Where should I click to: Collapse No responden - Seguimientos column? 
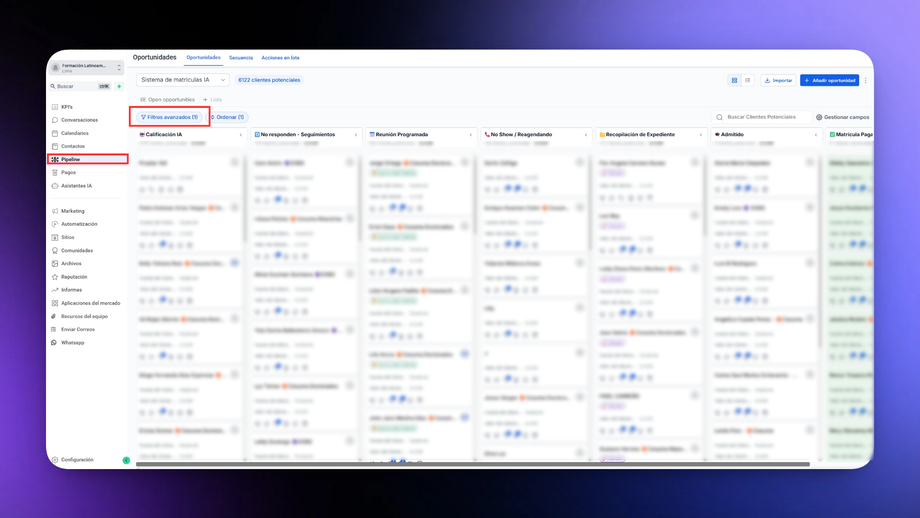[x=356, y=135]
